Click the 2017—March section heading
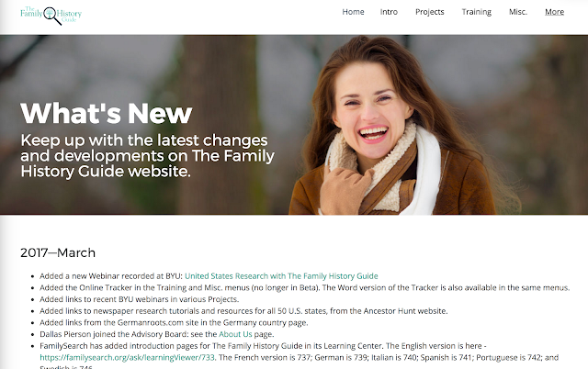This screenshot has width=588, height=369. [58, 252]
